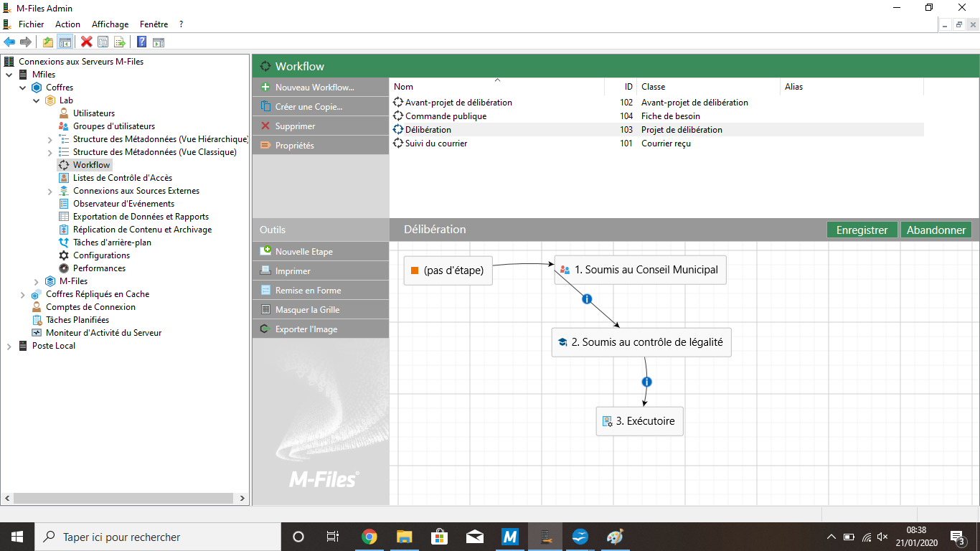Click the Abandonner button
980x551 pixels.
click(x=936, y=230)
